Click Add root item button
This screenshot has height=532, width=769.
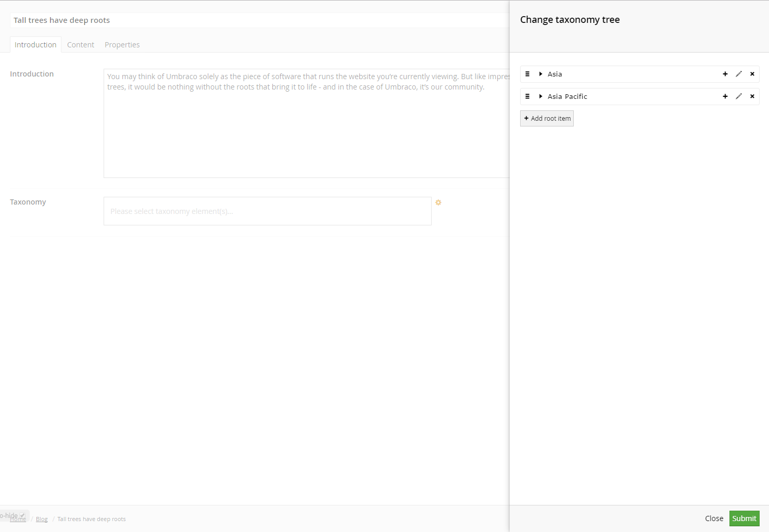(547, 118)
